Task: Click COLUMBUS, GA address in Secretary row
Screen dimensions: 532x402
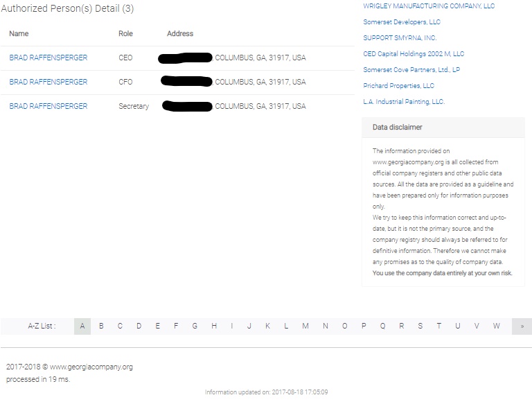Action: point(260,106)
